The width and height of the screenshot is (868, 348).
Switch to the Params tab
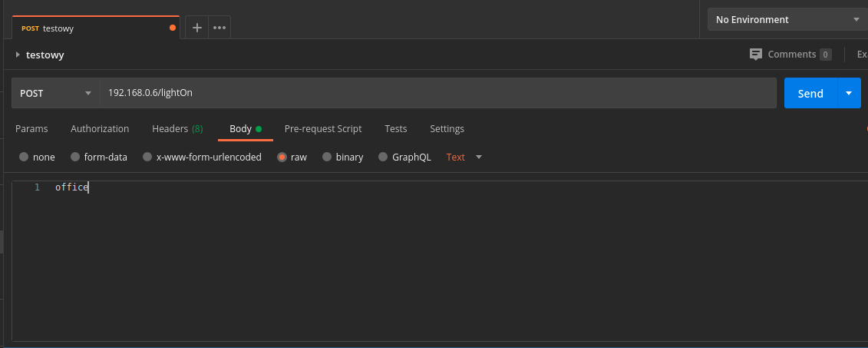click(x=31, y=129)
